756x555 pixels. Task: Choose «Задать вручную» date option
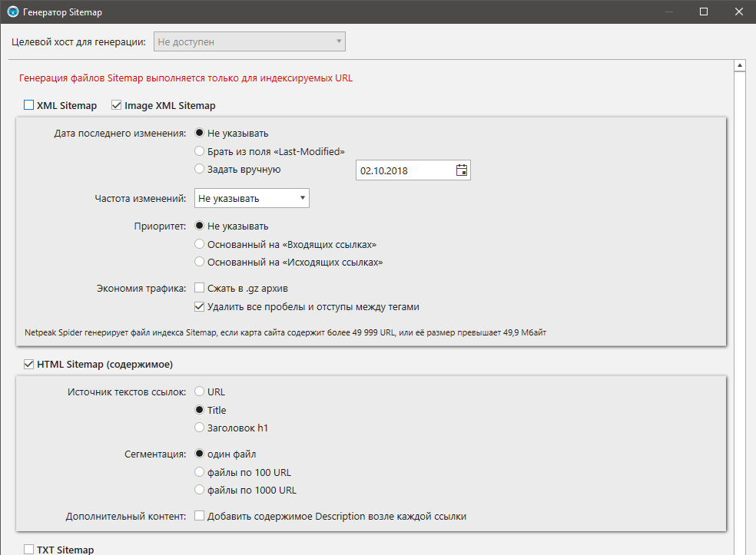point(199,169)
